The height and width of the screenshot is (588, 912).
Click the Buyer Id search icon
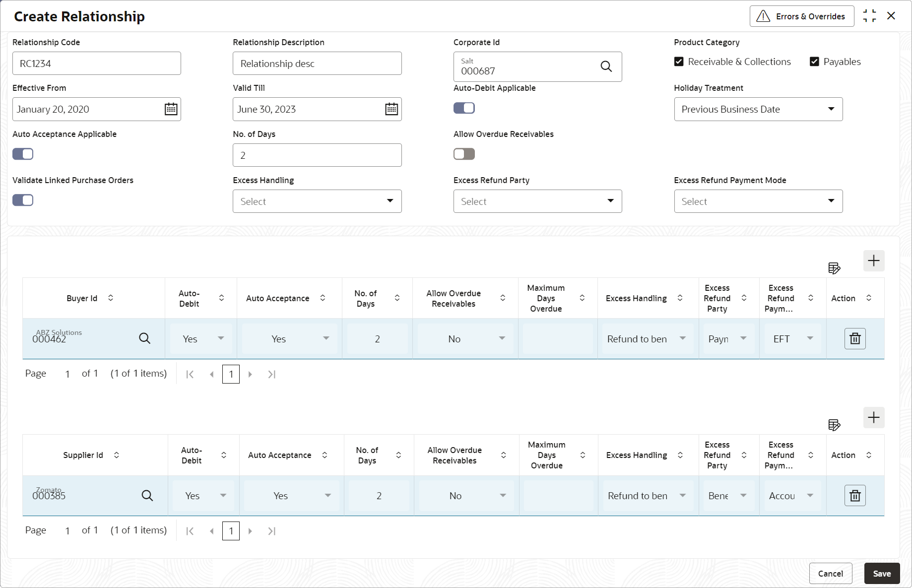click(x=144, y=338)
